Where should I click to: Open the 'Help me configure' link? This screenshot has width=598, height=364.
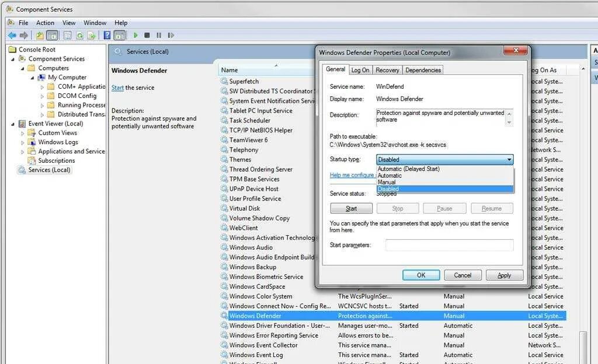point(352,175)
